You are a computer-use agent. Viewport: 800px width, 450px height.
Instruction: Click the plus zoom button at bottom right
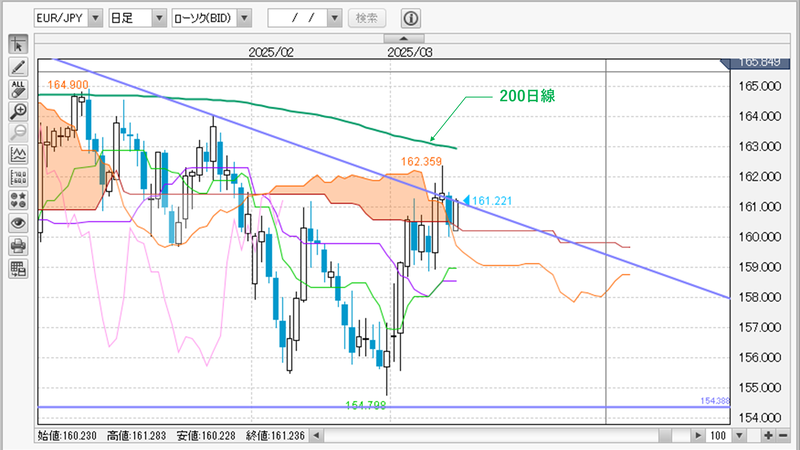click(768, 435)
